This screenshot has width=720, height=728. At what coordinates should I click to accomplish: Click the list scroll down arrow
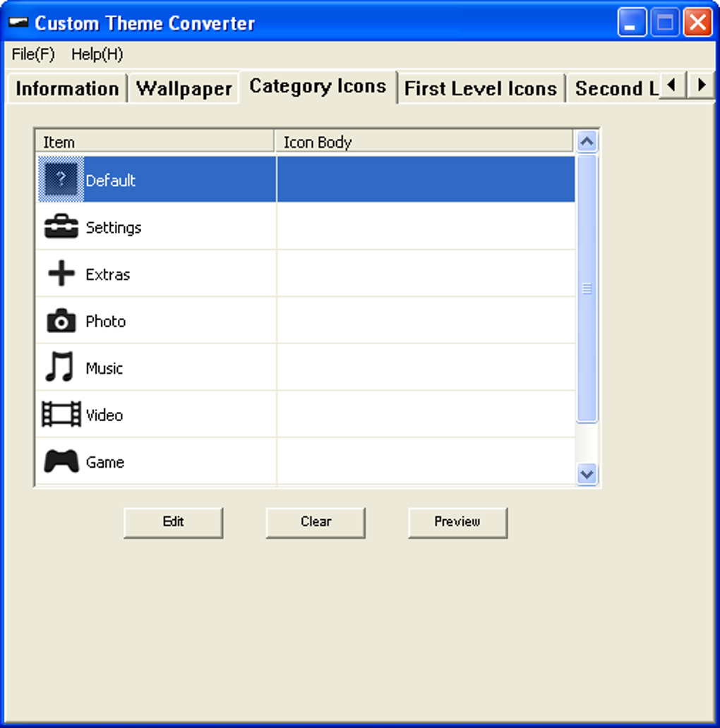click(587, 473)
